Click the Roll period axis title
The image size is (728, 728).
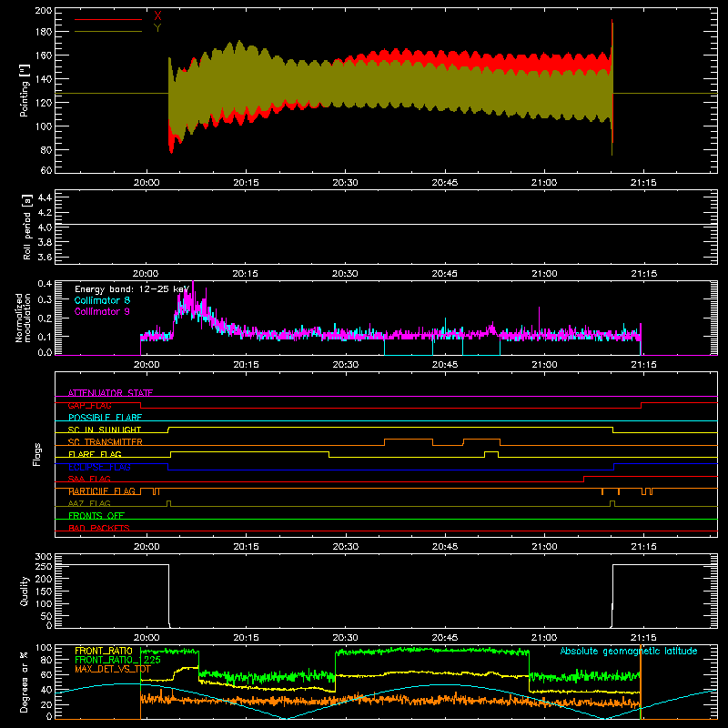pyautogui.click(x=27, y=227)
